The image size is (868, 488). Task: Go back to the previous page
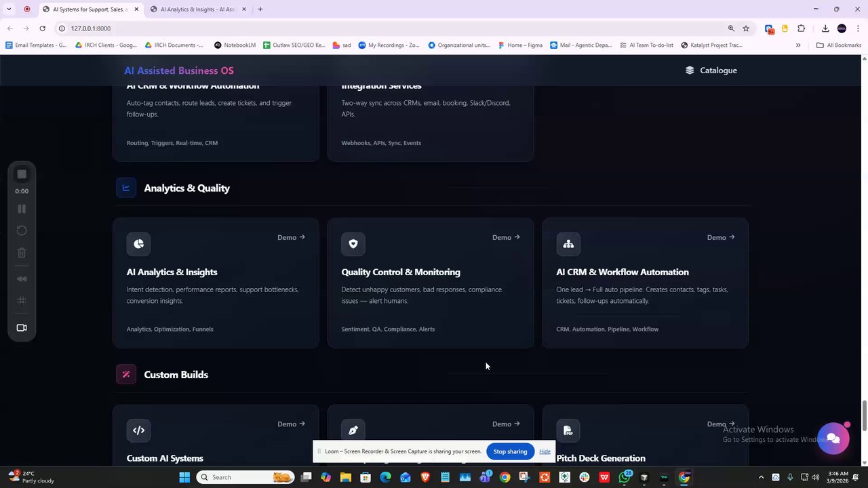point(9,28)
